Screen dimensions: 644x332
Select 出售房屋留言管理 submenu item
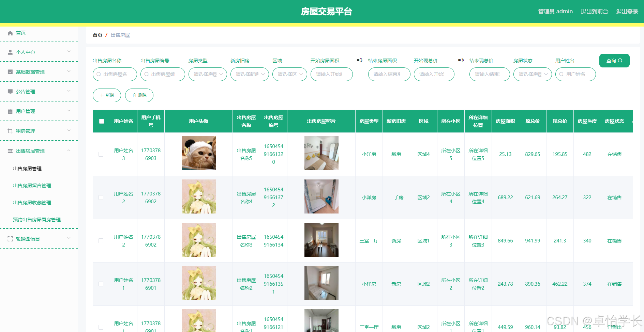[x=32, y=186]
